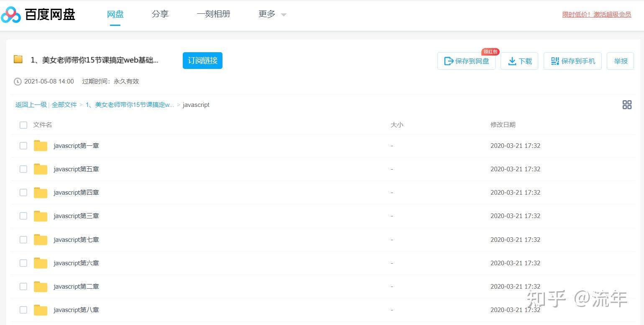Click the javascript breadcrumb current folder
Image resolution: width=644 pixels, height=325 pixels.
[x=196, y=105]
